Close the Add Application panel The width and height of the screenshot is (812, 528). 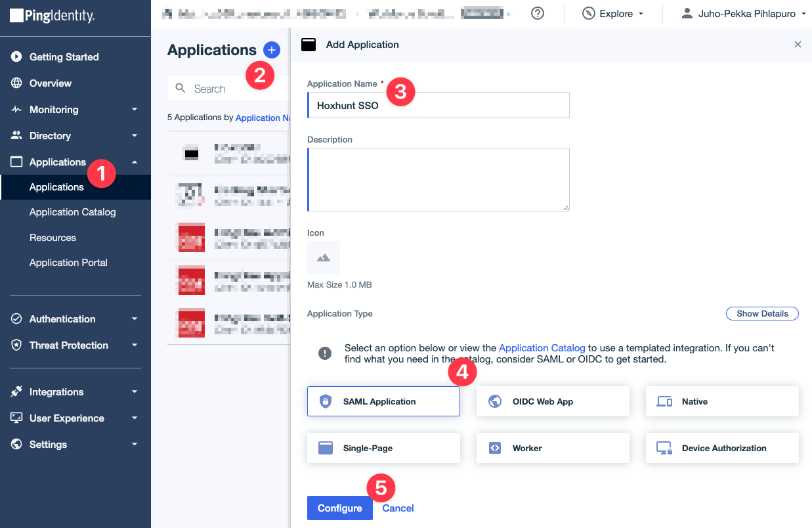[x=798, y=45]
